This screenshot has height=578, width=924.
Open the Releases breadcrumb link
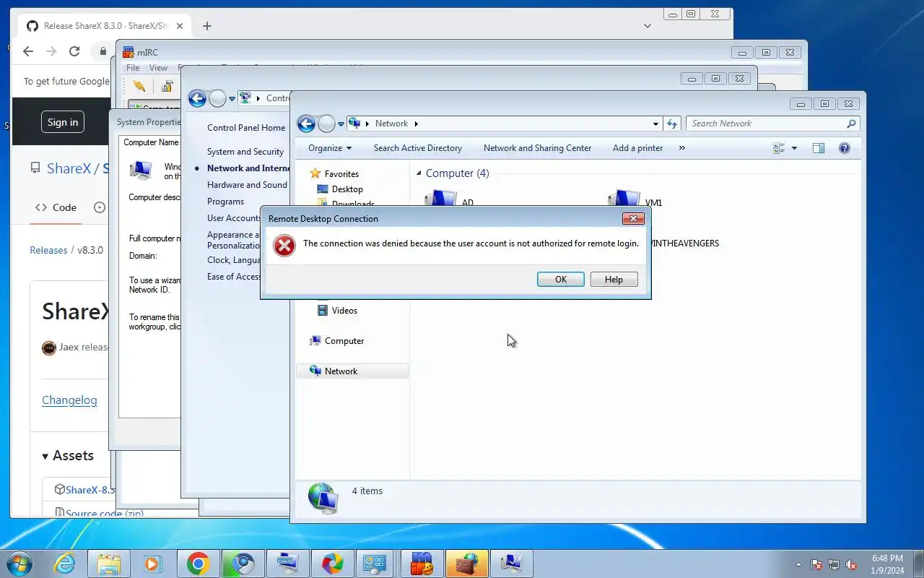point(48,250)
